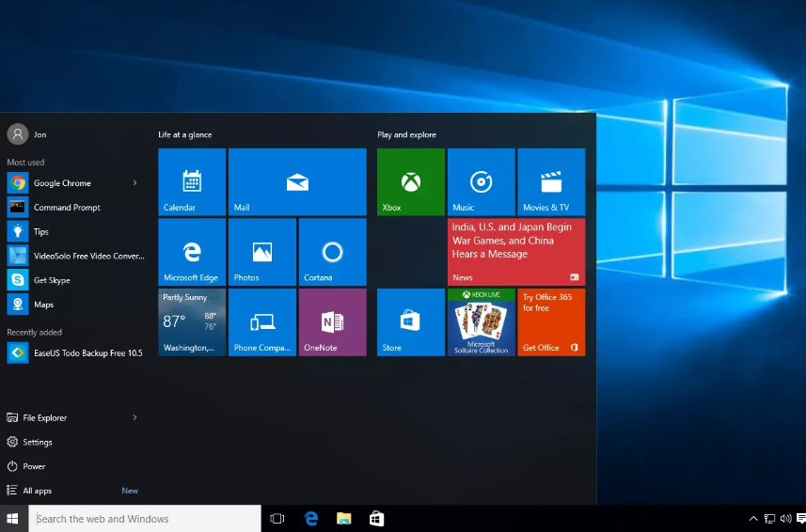Open the Mail tile
Screen dimensions: 806x532
[x=297, y=181]
